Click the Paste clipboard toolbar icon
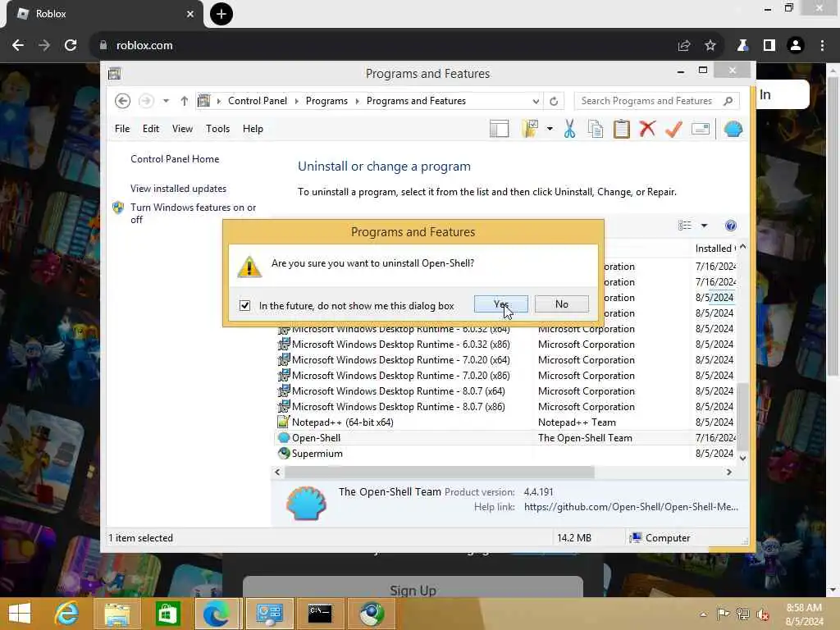 click(622, 129)
